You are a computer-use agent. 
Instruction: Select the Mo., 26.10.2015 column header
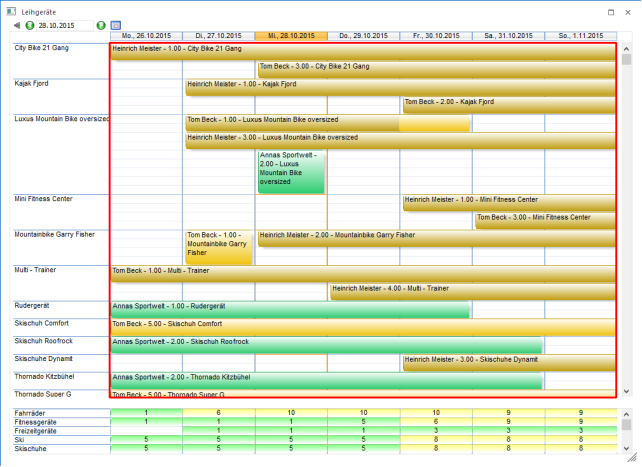click(x=146, y=35)
